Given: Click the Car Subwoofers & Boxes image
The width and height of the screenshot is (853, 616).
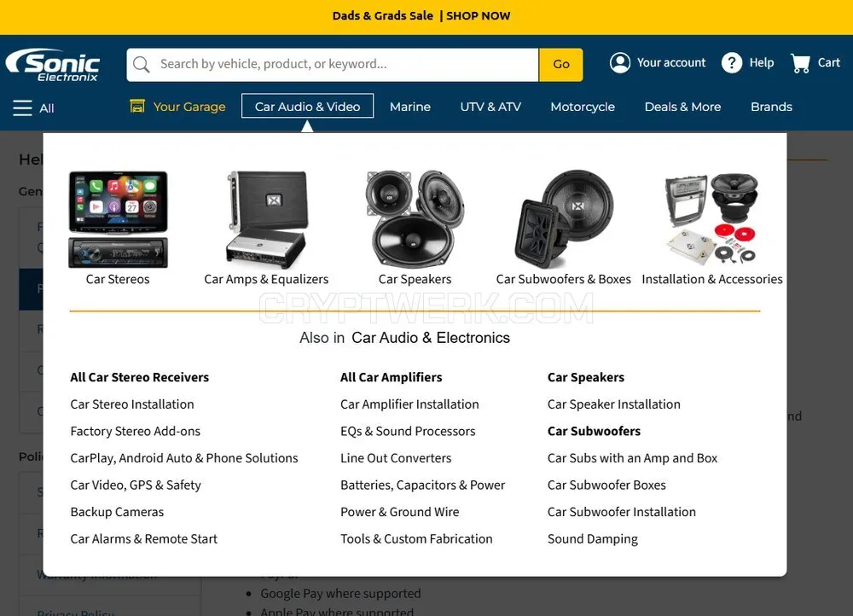Looking at the screenshot, I should [x=564, y=219].
